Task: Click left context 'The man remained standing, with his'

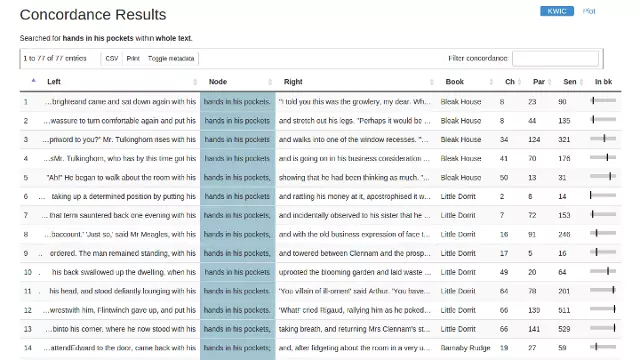Action: coord(137,253)
